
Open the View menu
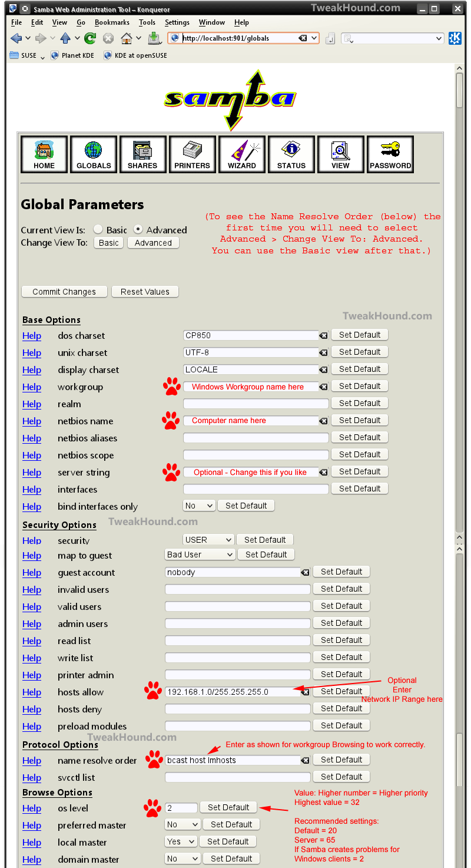tap(59, 22)
